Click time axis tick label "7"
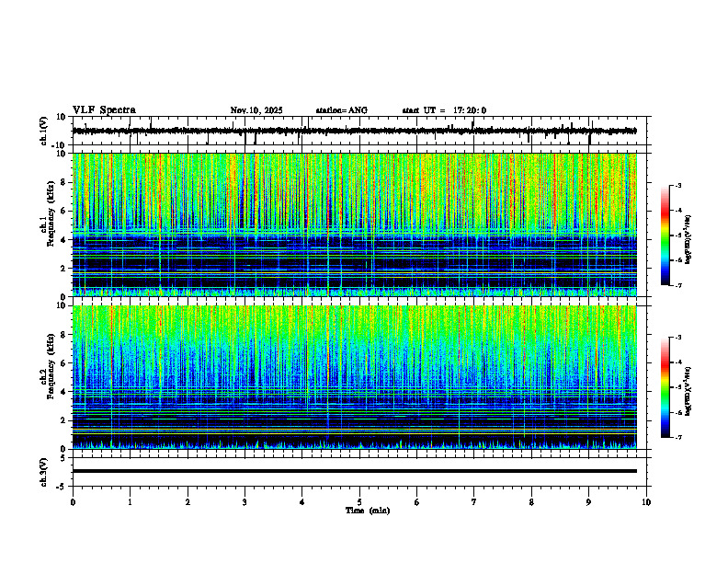Screen dimensions: 728x563 (474, 502)
